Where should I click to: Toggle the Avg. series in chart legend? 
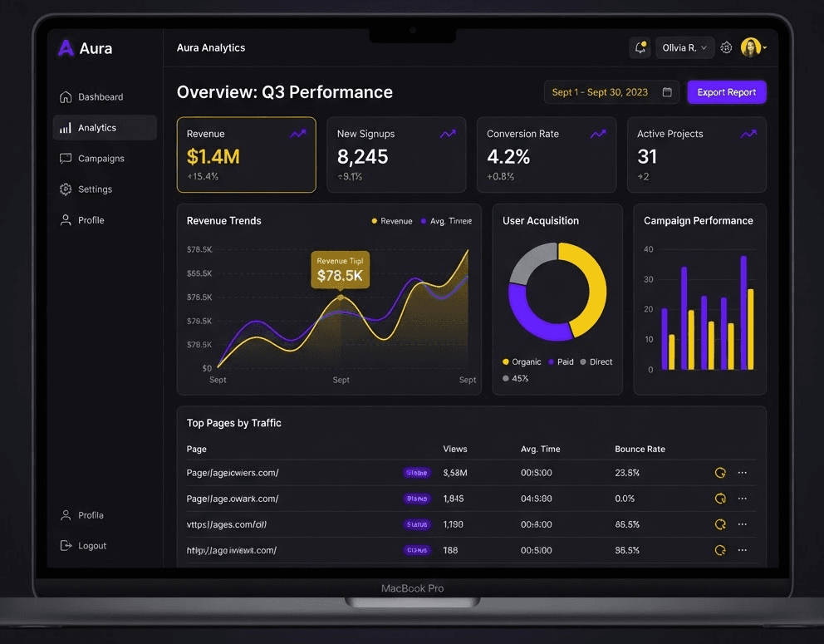click(446, 221)
